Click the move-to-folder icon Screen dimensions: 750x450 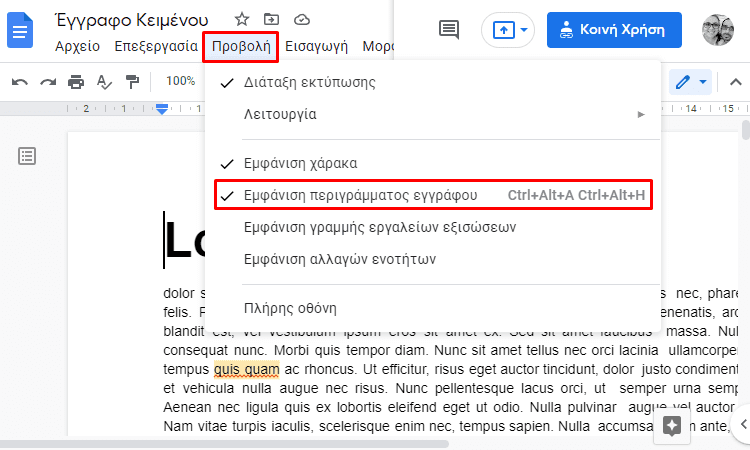pyautogui.click(x=271, y=20)
